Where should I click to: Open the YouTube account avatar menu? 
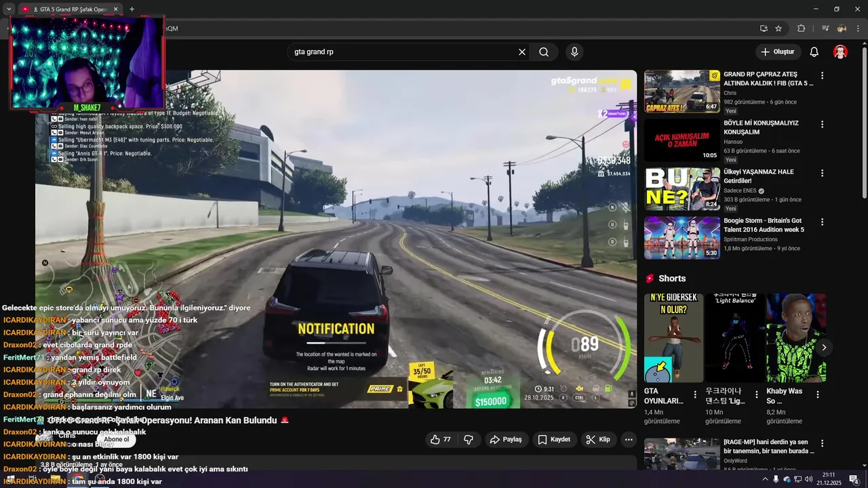tap(840, 52)
